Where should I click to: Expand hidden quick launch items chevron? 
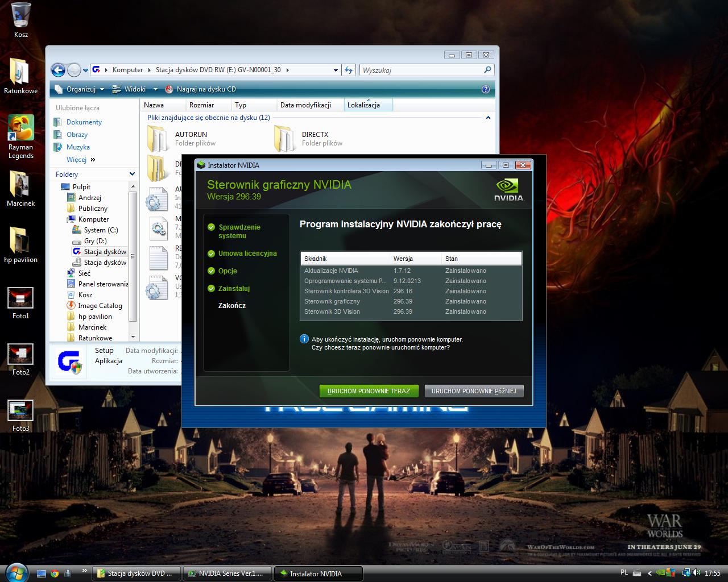[x=85, y=570]
